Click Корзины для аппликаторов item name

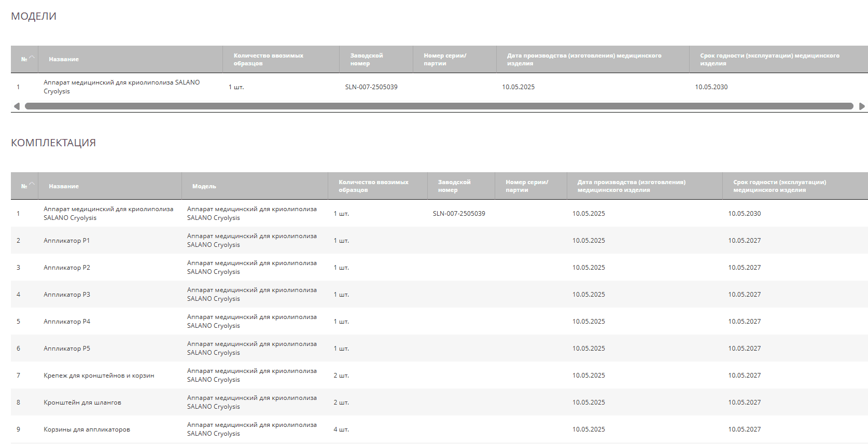[x=87, y=429]
